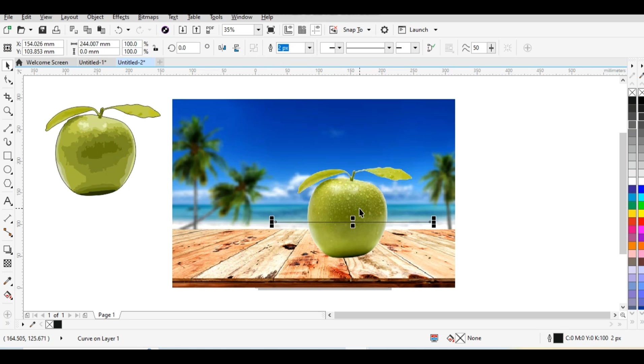The image size is (644, 364).
Task: Select the Parallel Dimension tool
Action: [8, 219]
